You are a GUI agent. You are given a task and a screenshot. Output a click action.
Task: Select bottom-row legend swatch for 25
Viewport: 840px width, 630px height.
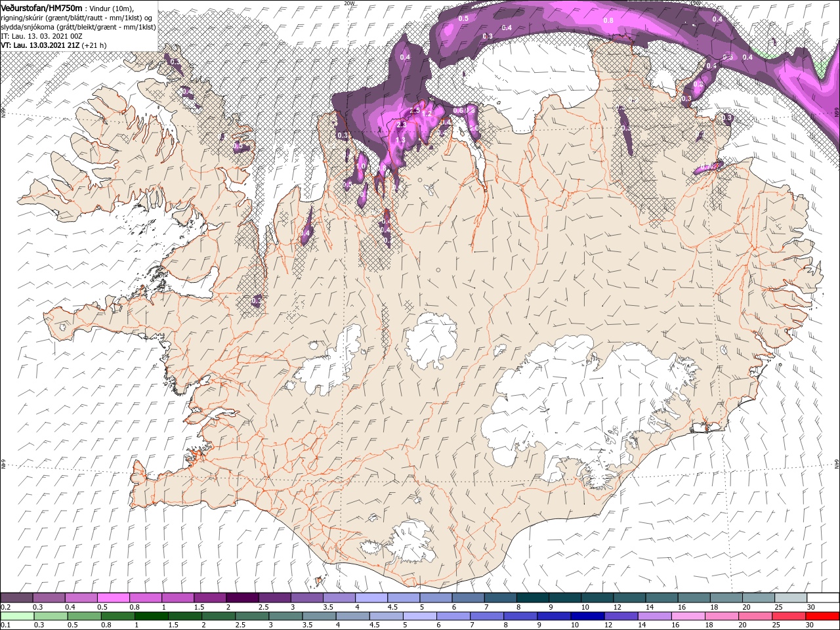pos(789,616)
